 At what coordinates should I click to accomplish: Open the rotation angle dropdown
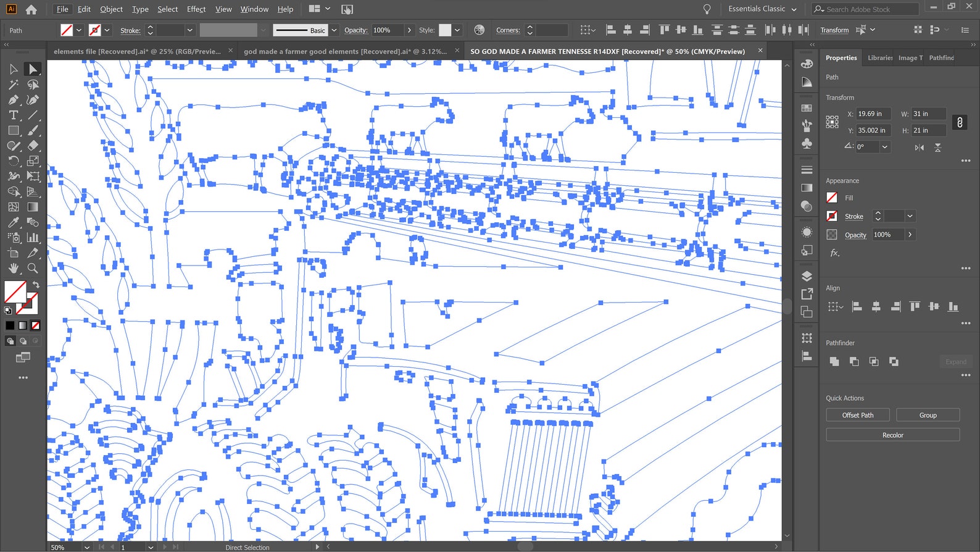coord(884,147)
